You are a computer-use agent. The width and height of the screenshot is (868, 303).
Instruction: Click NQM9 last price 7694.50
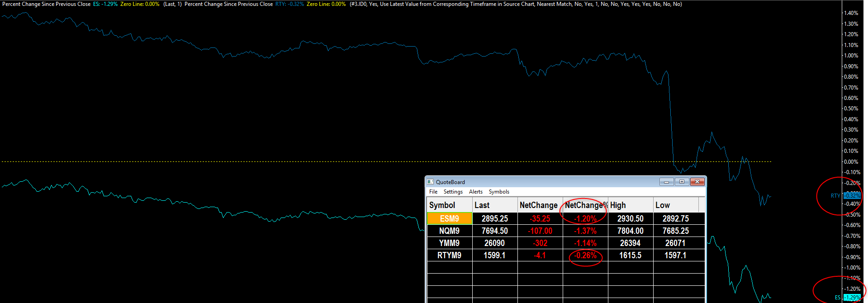point(495,231)
